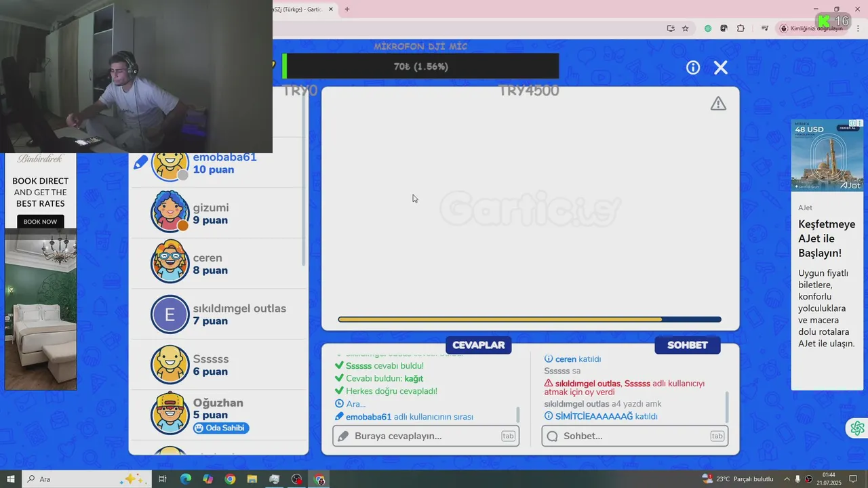Viewport: 868px width, 488px height.
Task: Open the AJet mosque ad image
Action: [827, 155]
